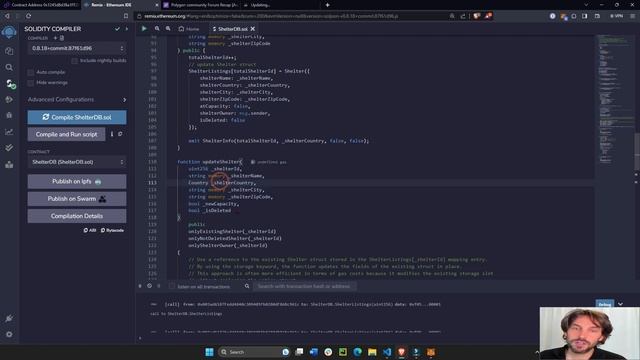Viewport: 640px width, 360px height.
Task: Focus the transaction hash search field
Action: click(304, 286)
